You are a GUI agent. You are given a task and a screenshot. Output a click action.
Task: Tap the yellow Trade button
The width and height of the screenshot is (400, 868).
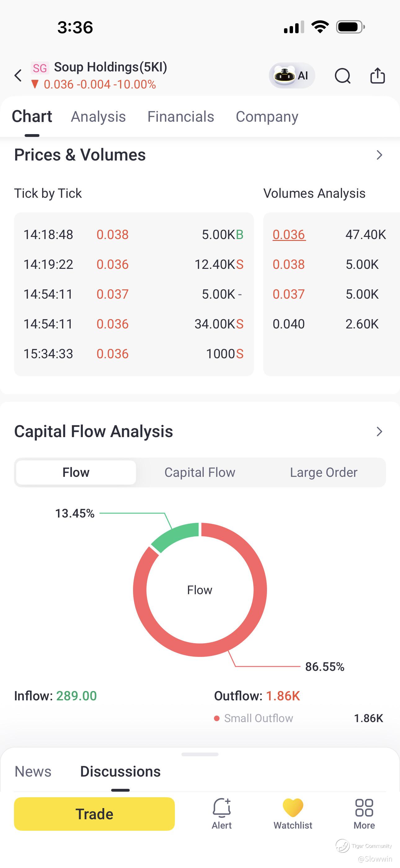pos(94,814)
